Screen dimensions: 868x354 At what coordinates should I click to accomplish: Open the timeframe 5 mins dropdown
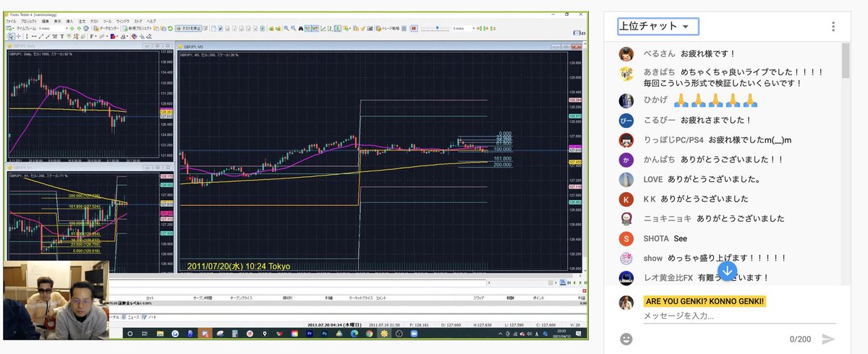53,28
